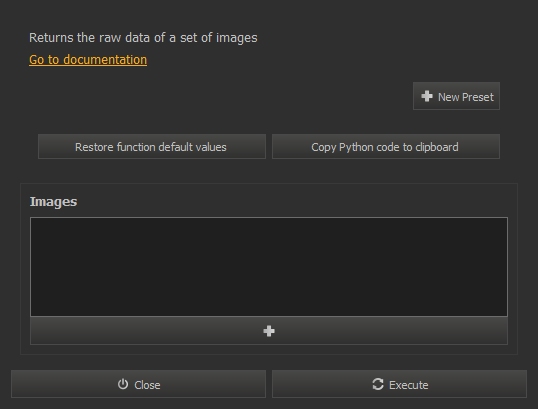Create a New Preset

tap(456, 96)
